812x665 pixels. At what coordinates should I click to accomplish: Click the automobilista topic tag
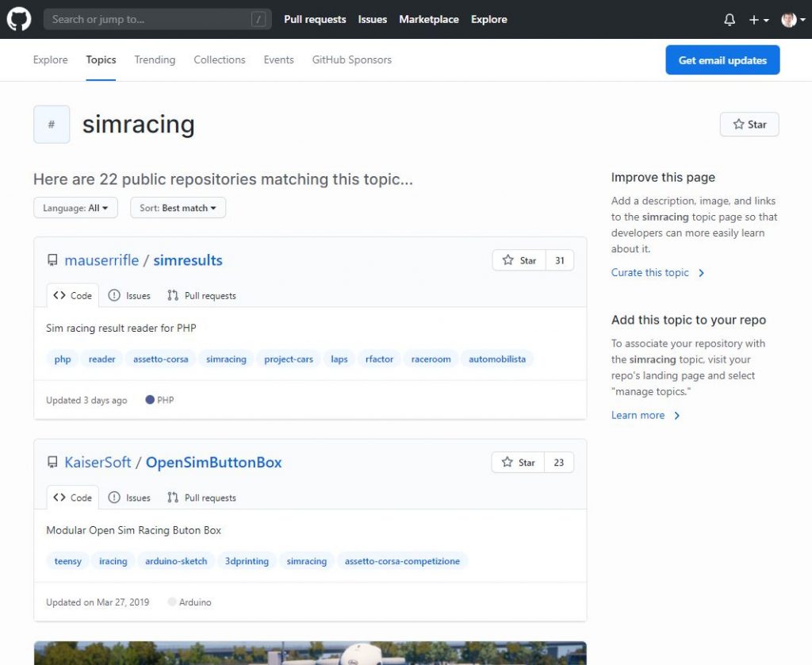497,359
